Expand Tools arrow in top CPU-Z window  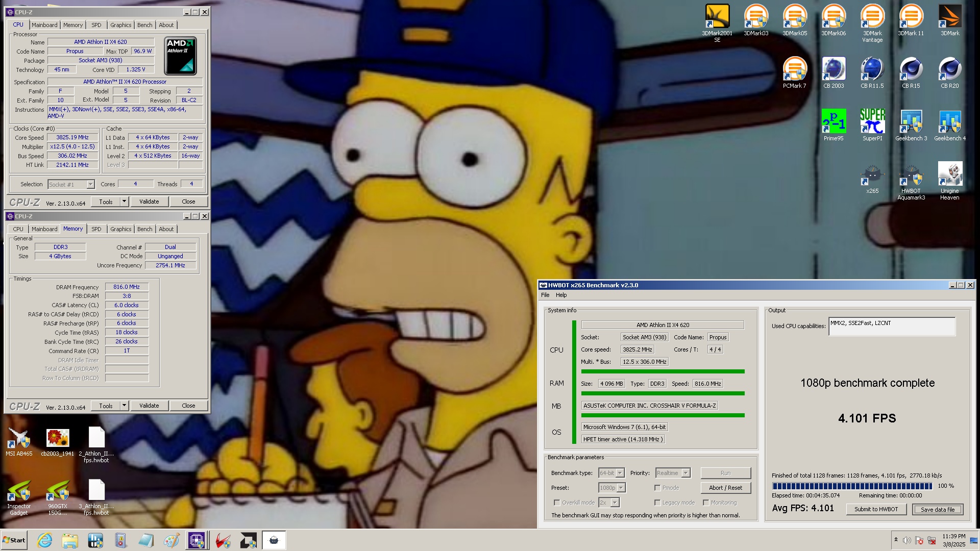click(x=124, y=202)
